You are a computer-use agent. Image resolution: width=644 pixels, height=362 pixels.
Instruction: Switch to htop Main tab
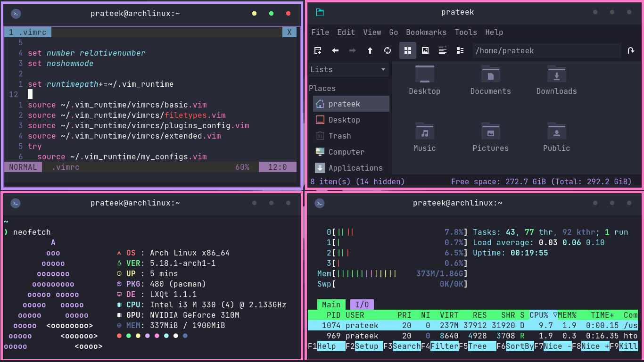point(331,304)
